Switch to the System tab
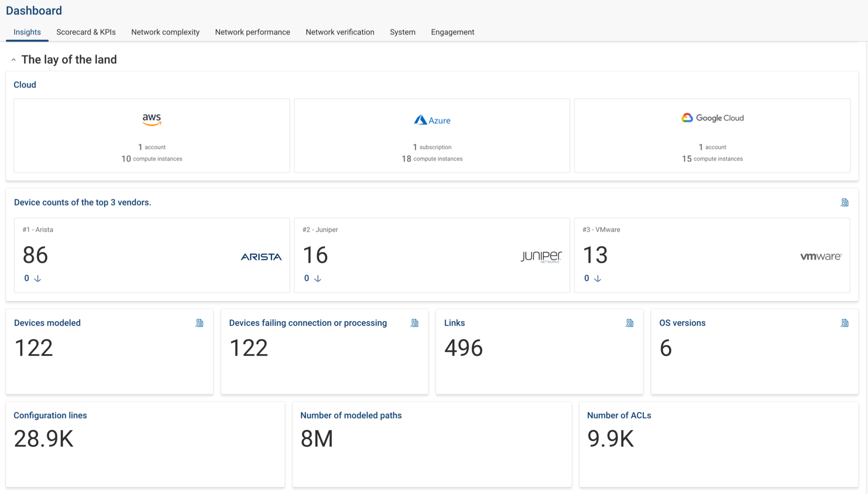Image resolution: width=868 pixels, height=494 pixels. (x=403, y=32)
